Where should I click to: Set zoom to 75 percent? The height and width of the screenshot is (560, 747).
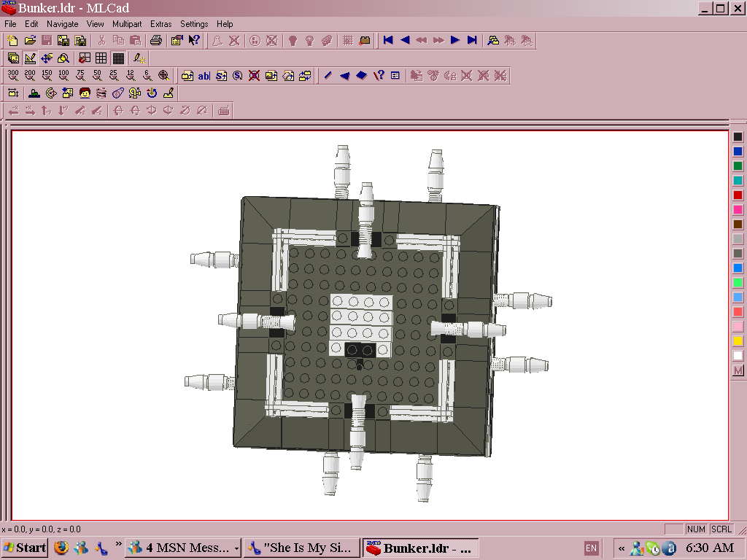pyautogui.click(x=80, y=75)
